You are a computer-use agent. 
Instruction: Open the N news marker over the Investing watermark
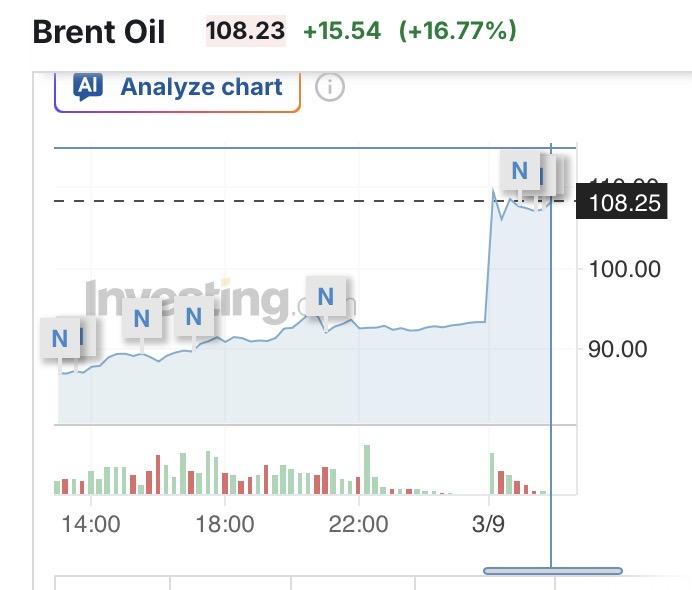325,296
